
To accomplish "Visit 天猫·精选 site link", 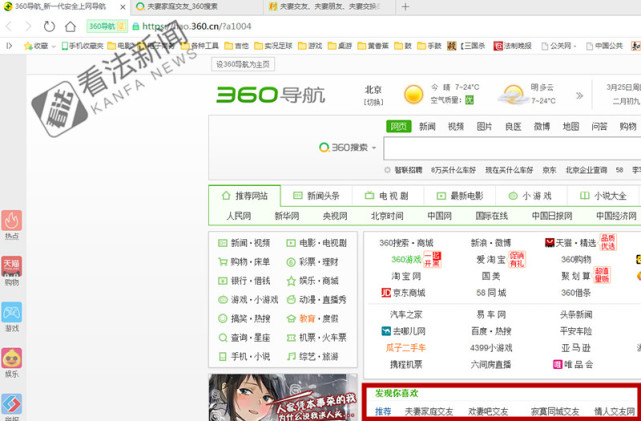I will (x=571, y=243).
